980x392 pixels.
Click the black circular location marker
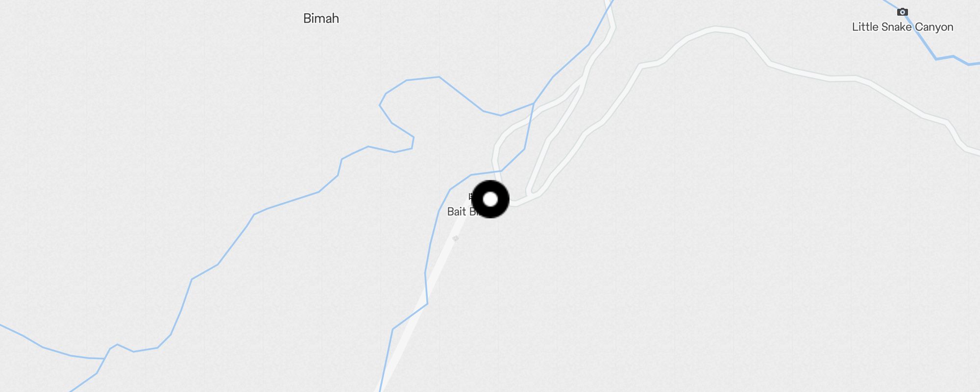pyautogui.click(x=490, y=199)
